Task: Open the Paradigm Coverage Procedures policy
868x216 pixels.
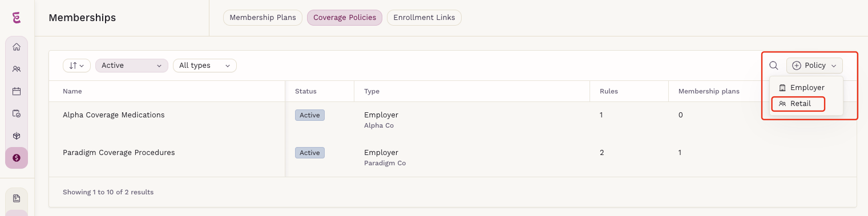Action: click(119, 153)
